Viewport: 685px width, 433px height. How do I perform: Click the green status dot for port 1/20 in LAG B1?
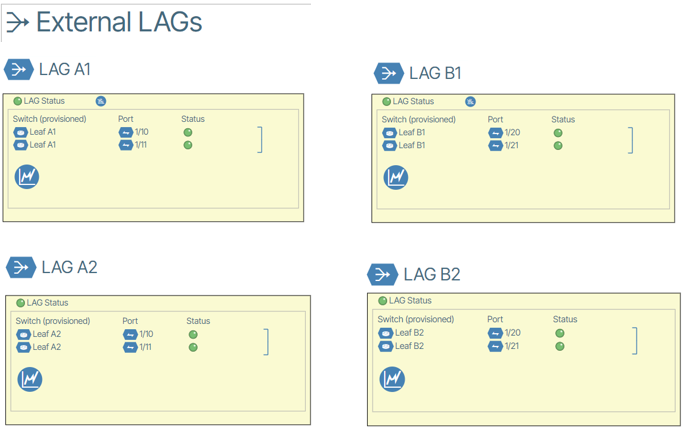tap(558, 133)
